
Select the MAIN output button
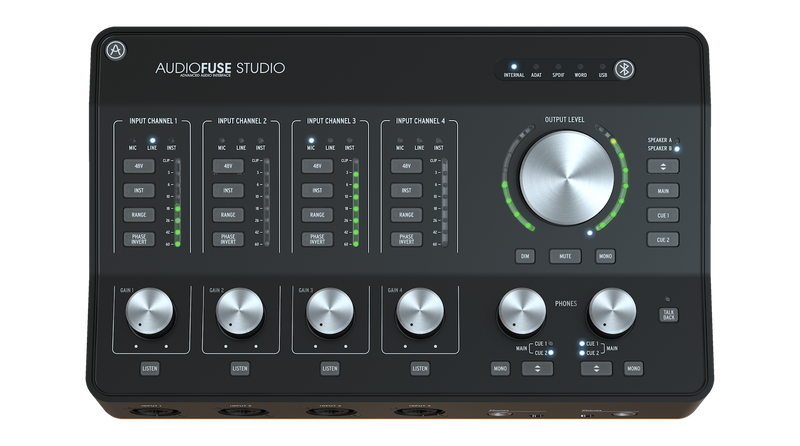pyautogui.click(x=663, y=191)
